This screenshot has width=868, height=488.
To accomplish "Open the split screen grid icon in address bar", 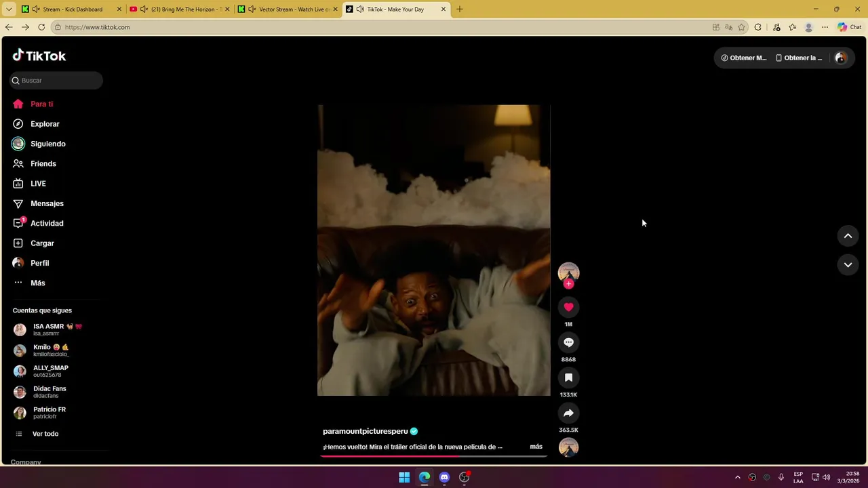I will pos(715,27).
